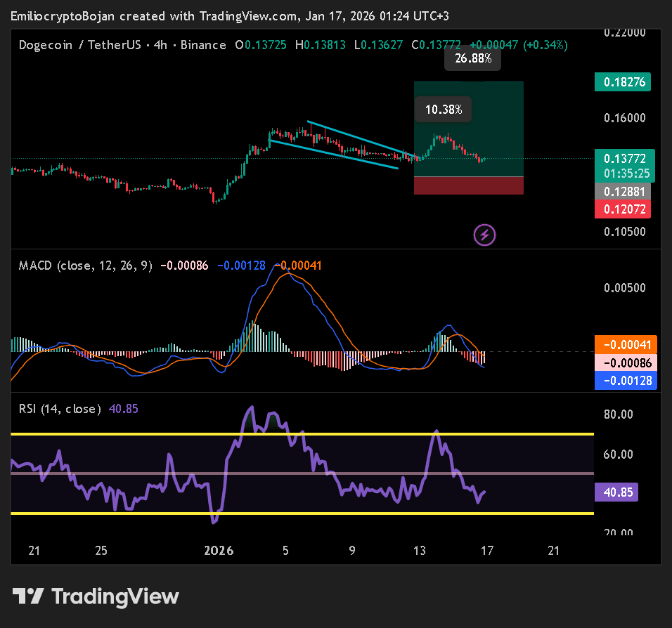Click the pink histogram tag -0.00086
The height and width of the screenshot is (628, 672).
(x=626, y=363)
